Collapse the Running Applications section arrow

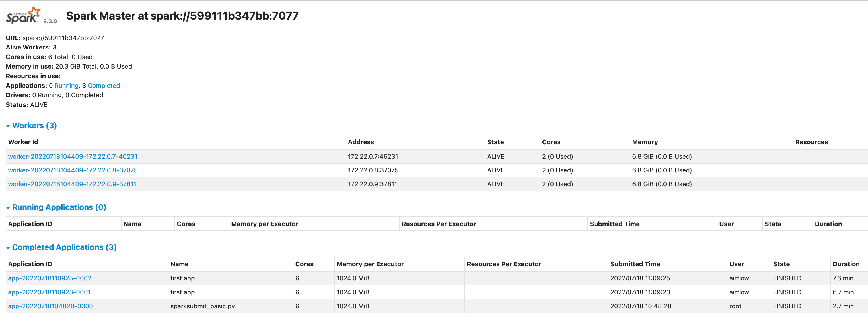click(8, 208)
